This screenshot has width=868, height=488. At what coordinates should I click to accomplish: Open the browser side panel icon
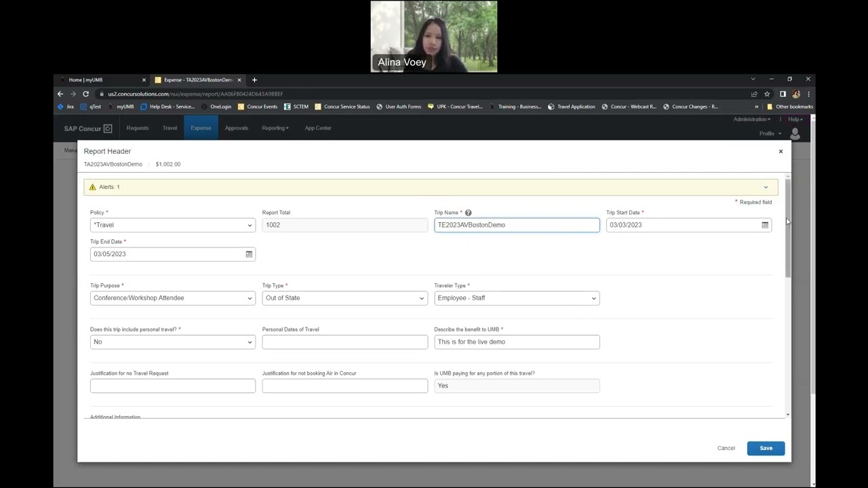[x=783, y=94]
